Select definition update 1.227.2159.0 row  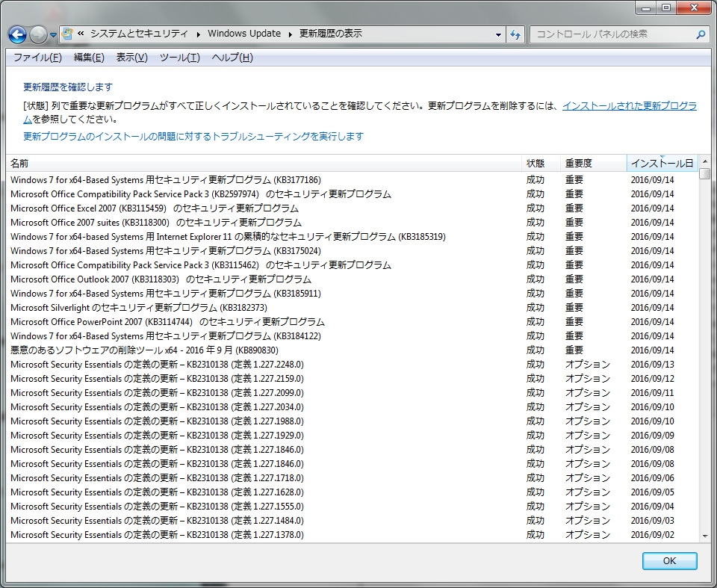(x=352, y=378)
